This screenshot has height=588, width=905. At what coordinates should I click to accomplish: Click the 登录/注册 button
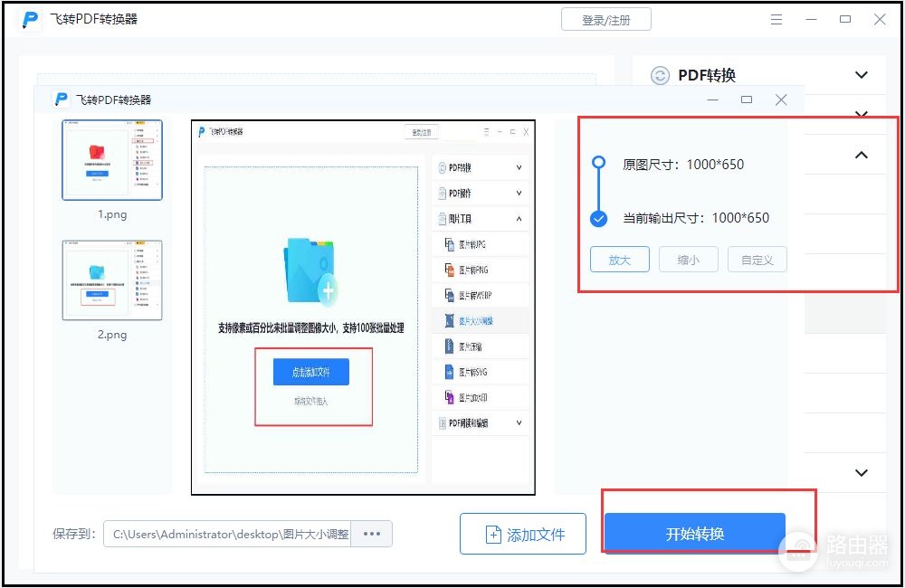[x=606, y=20]
